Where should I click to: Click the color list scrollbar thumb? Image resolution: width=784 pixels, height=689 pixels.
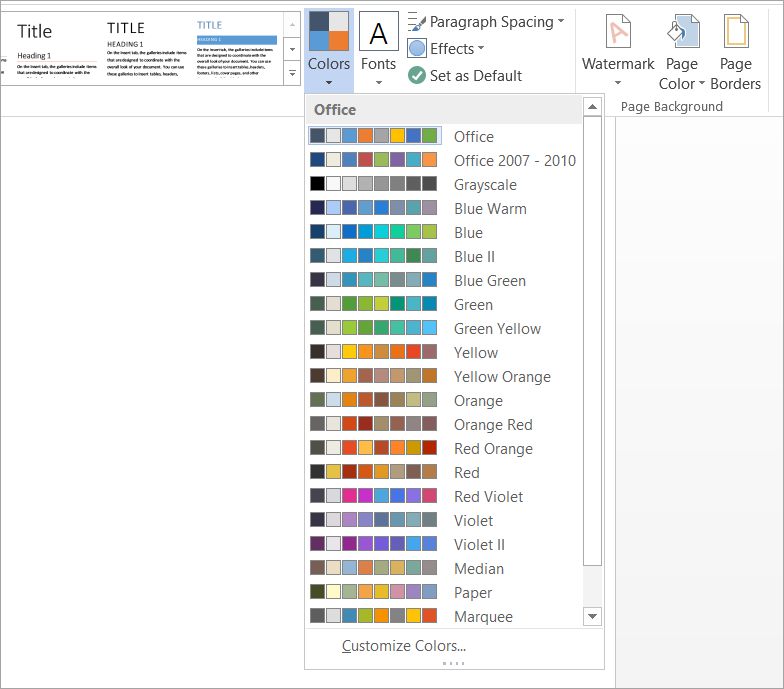(592, 341)
